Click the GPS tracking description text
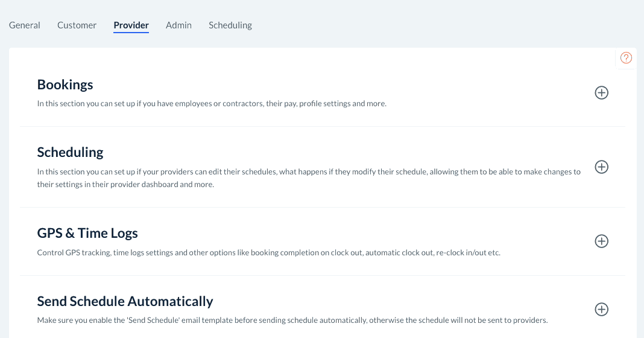Screen dimensions: 644x338 (x=268, y=252)
